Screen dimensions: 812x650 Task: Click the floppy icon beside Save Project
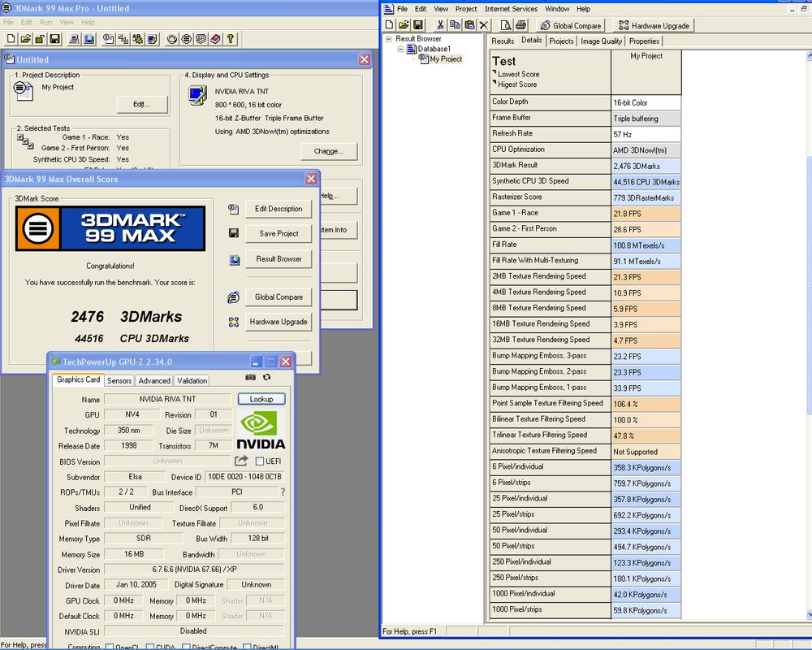(234, 233)
